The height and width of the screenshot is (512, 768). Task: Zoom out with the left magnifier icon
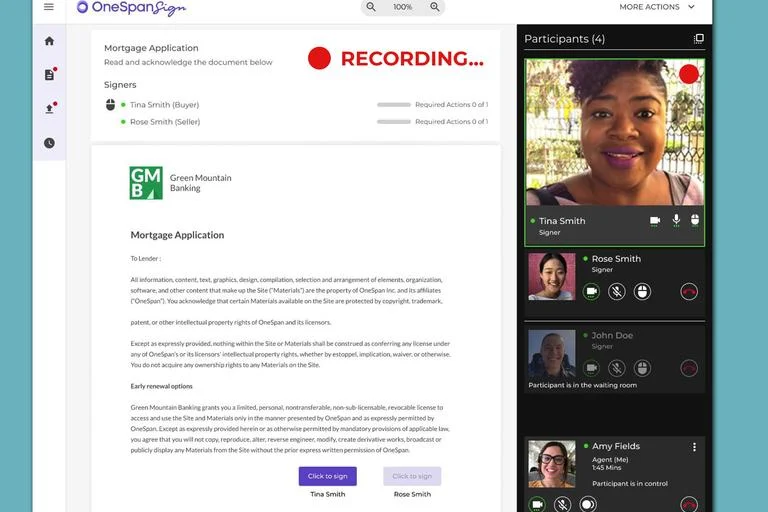pos(371,7)
